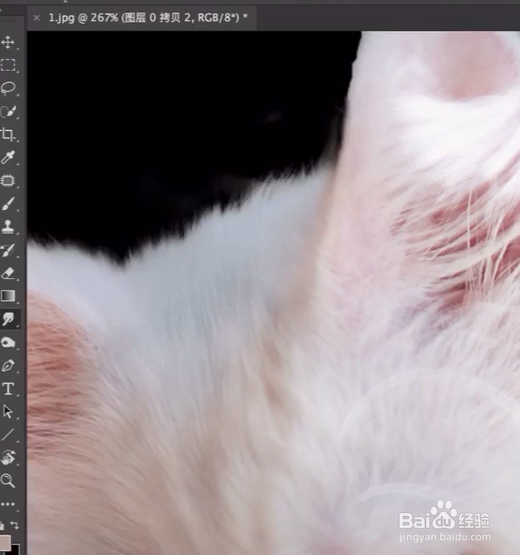Screen dimensions: 520x555
Task: Reset to default foreground/background colors
Action: pyautogui.click(x=2, y=525)
